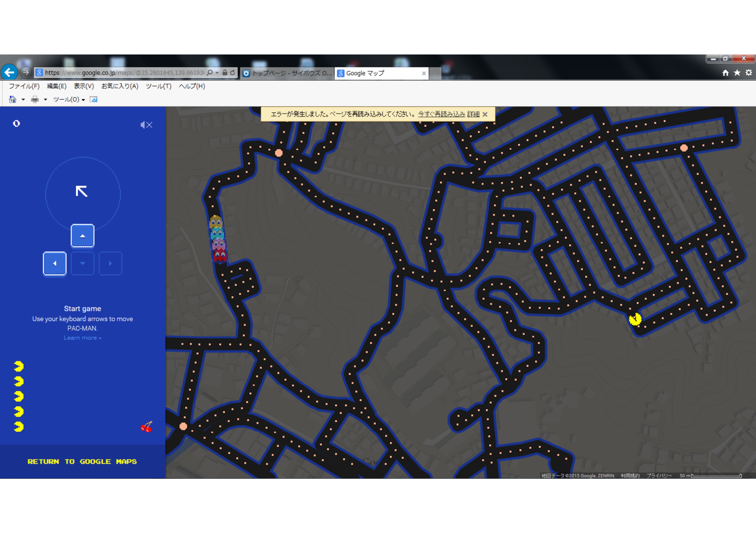Click 今すぐ再読み込み link
This screenshot has width=756, height=534.
(x=442, y=114)
